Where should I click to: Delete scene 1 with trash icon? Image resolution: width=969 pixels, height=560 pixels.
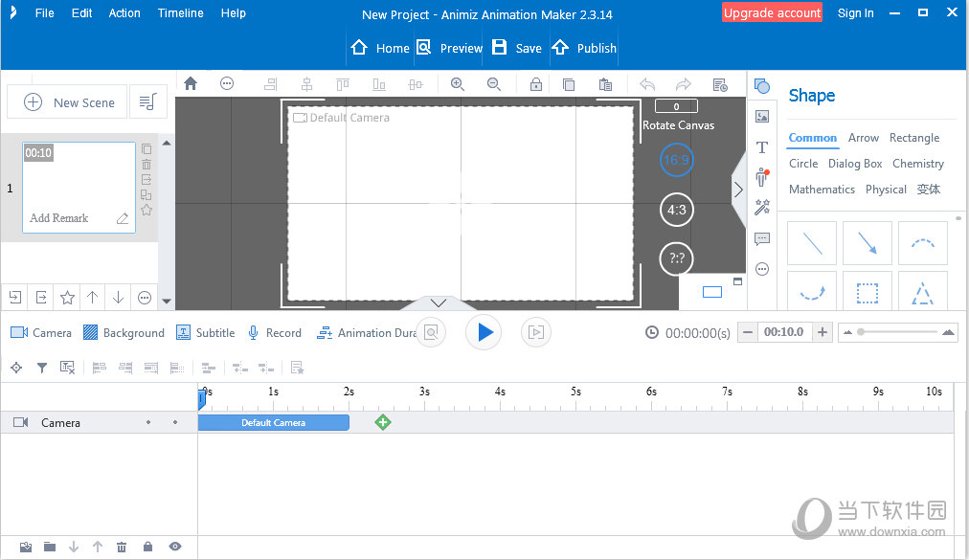(146, 165)
